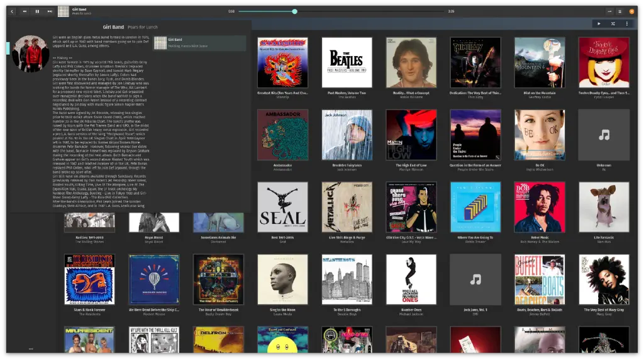
Task: Open Metallica Live Shit Binge & Purge
Action: click(347, 207)
